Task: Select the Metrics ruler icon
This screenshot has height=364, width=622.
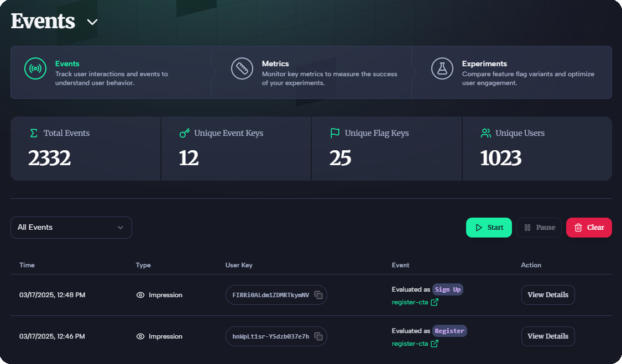Action: [242, 69]
